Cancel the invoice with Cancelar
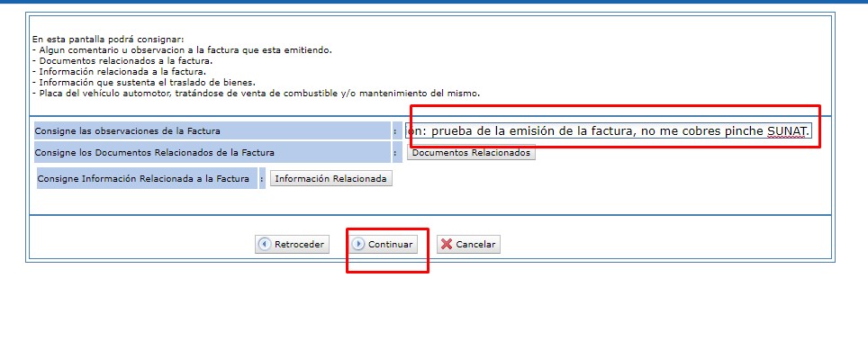Image resolution: width=868 pixels, height=341 pixels. [468, 244]
